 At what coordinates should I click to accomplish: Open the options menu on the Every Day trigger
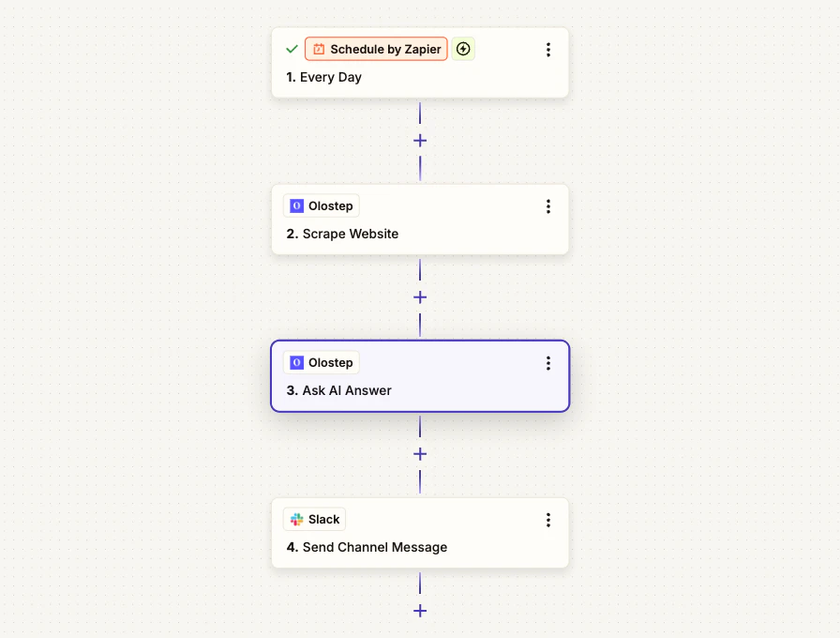tap(548, 49)
